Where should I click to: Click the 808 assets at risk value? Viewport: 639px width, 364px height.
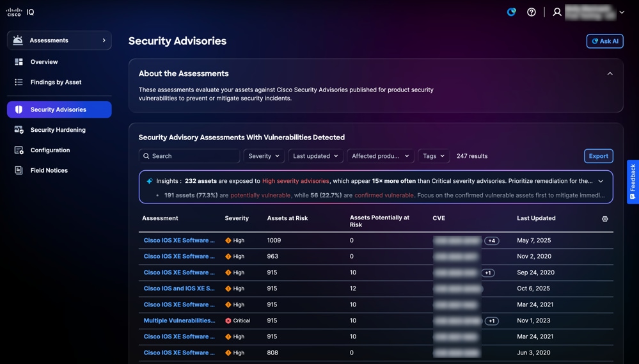[272, 352]
